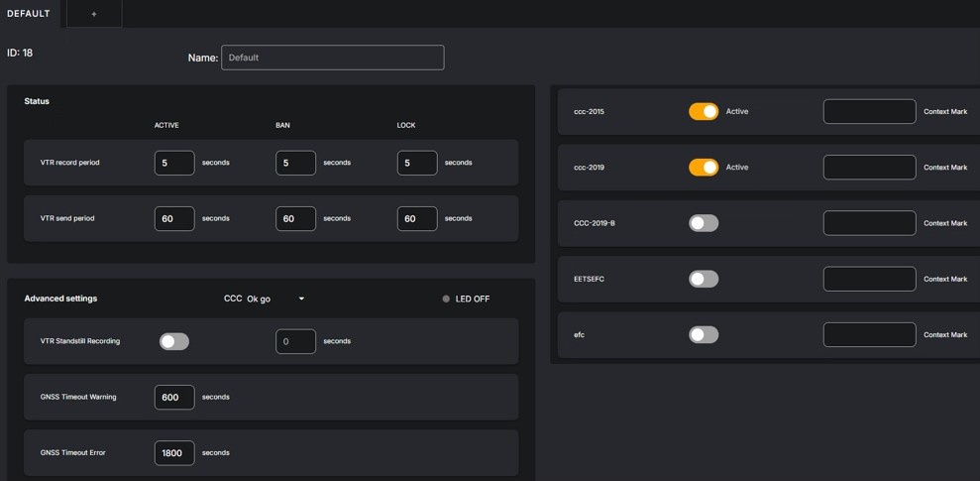
Task: Edit VTR record period BAN value
Action: click(295, 163)
